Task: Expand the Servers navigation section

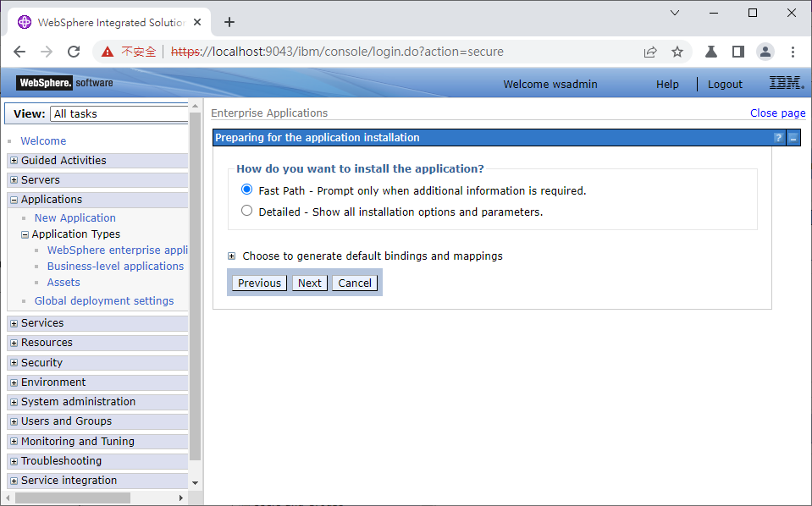Action: coord(14,180)
